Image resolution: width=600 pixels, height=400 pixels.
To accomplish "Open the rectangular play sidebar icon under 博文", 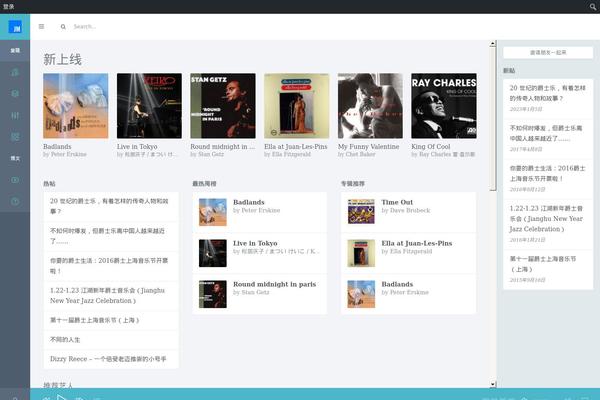I will pyautogui.click(x=15, y=180).
